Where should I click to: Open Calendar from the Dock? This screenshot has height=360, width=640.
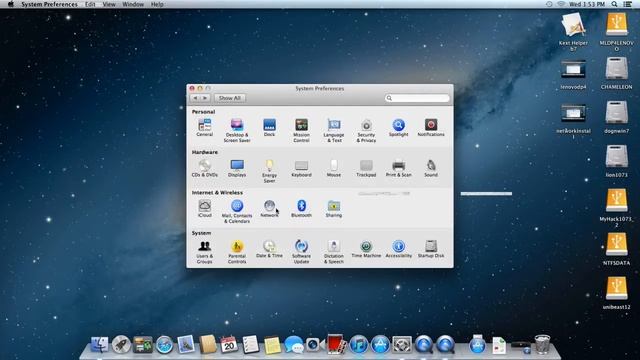(x=229, y=345)
